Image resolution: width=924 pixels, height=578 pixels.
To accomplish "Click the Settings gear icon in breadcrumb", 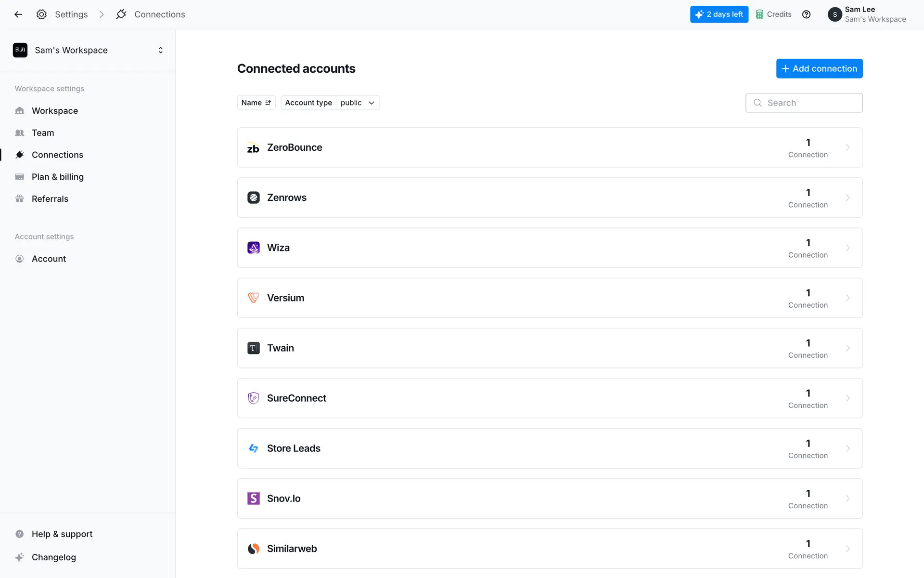I will (42, 14).
